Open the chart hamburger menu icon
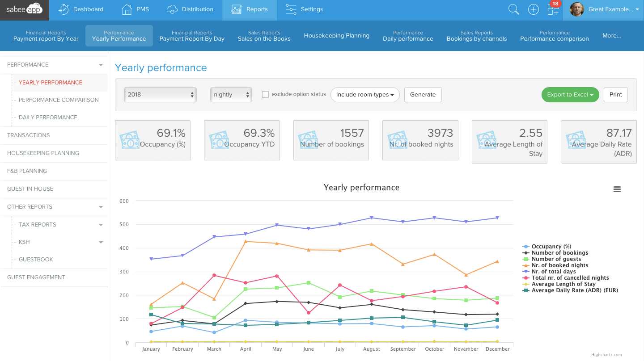 tap(617, 189)
